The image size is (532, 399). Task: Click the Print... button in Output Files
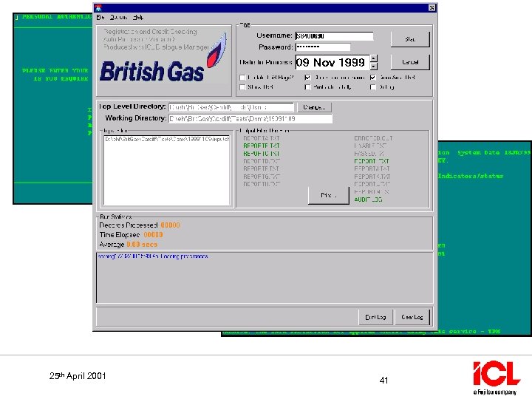point(328,195)
